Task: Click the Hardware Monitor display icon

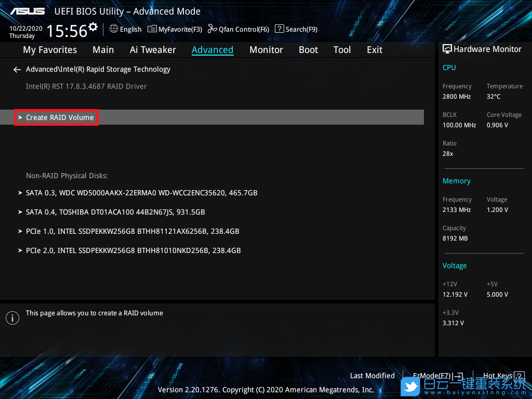Action: pos(447,49)
